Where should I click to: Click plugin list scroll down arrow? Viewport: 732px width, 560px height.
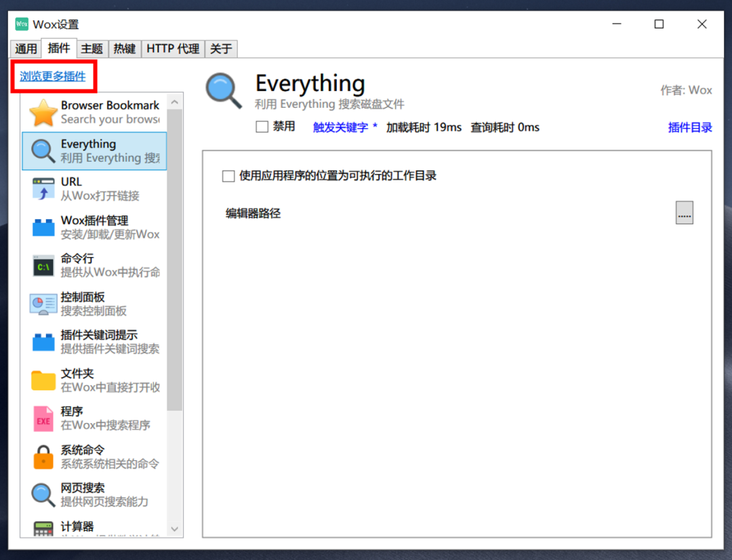pos(175,529)
